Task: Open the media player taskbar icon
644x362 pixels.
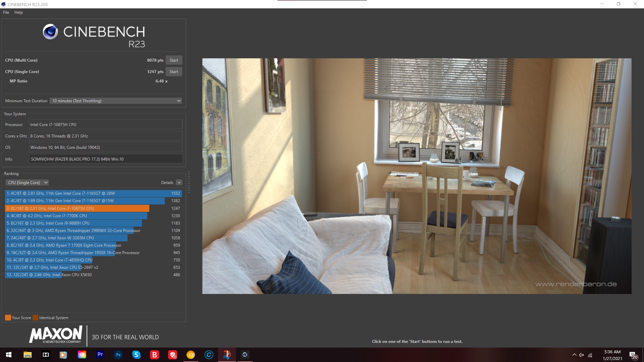Action: tap(63, 355)
